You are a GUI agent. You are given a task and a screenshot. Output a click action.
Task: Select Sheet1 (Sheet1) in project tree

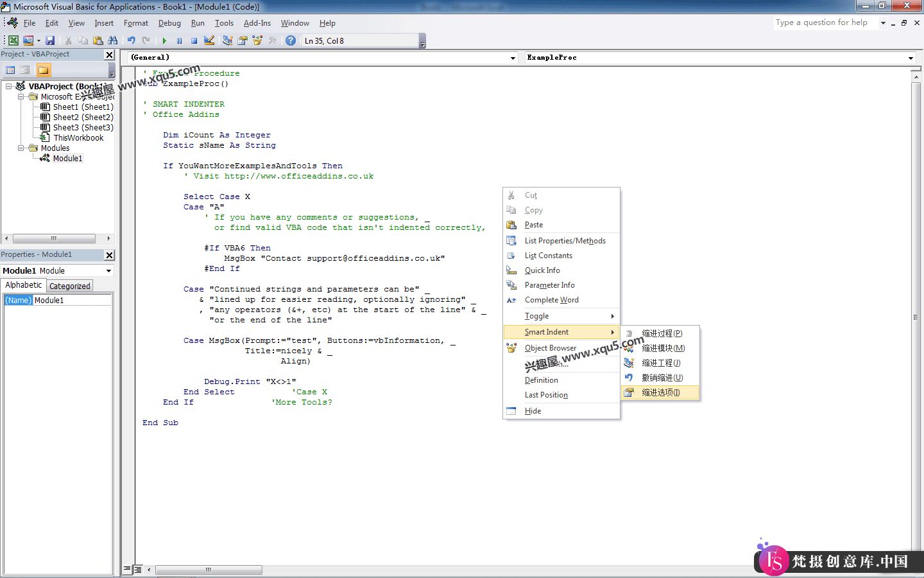[x=83, y=107]
